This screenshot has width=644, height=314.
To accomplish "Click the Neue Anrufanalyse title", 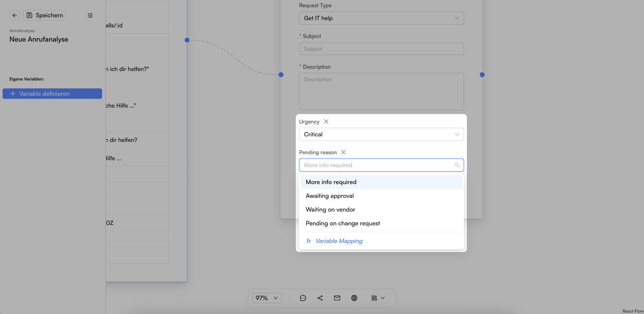I will [39, 39].
